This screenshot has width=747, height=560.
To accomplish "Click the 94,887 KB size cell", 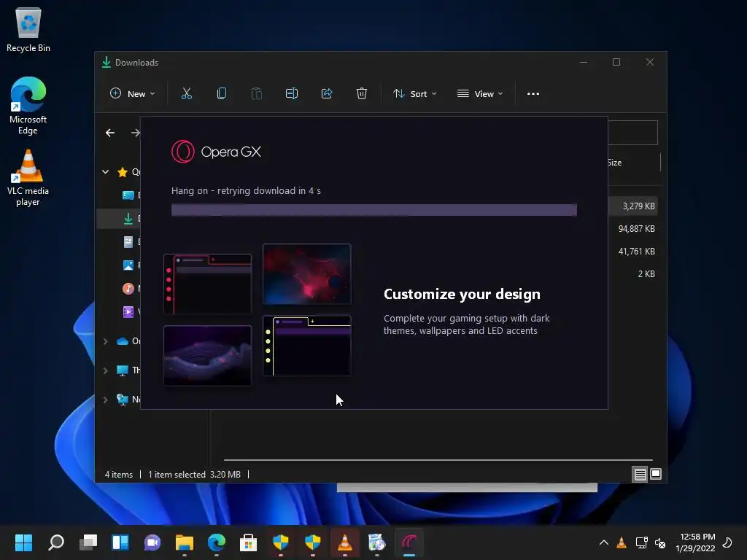I will tap(636, 229).
